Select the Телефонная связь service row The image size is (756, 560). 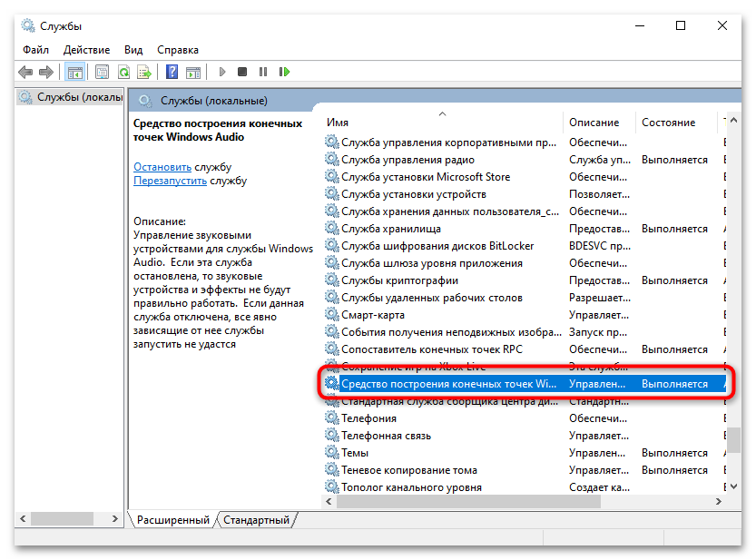coord(525,436)
